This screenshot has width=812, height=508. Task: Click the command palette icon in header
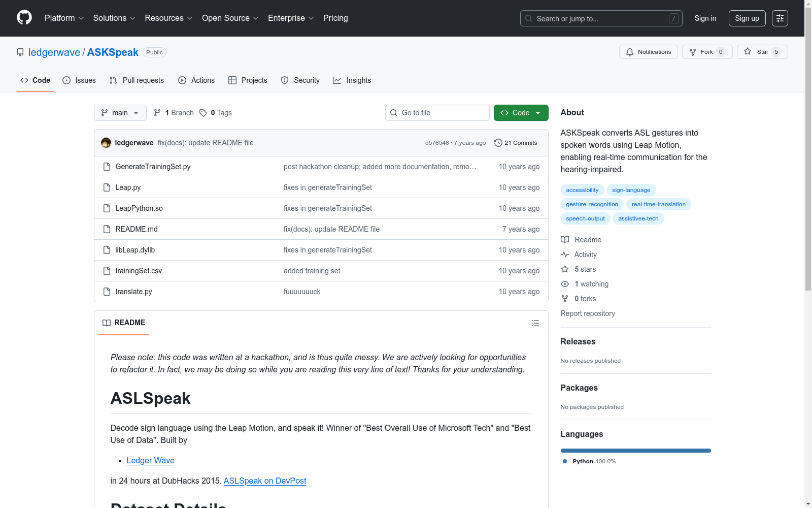point(780,18)
